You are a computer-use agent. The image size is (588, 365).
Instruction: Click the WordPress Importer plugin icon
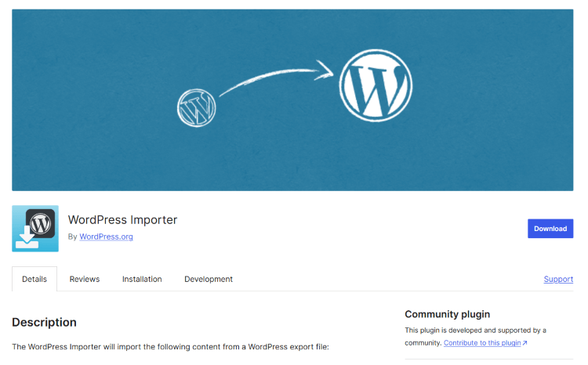pyautogui.click(x=35, y=229)
